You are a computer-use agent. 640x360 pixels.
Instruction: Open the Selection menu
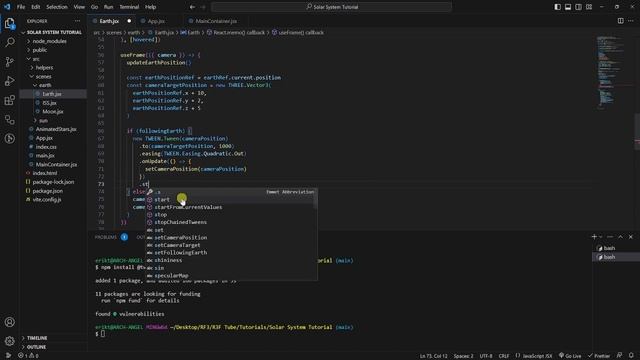coord(57,7)
